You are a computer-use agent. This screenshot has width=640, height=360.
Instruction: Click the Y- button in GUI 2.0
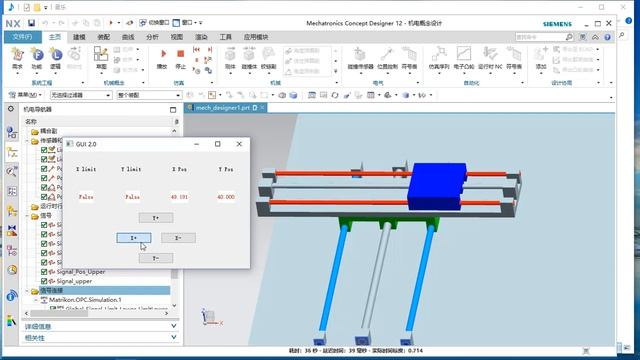point(156,258)
